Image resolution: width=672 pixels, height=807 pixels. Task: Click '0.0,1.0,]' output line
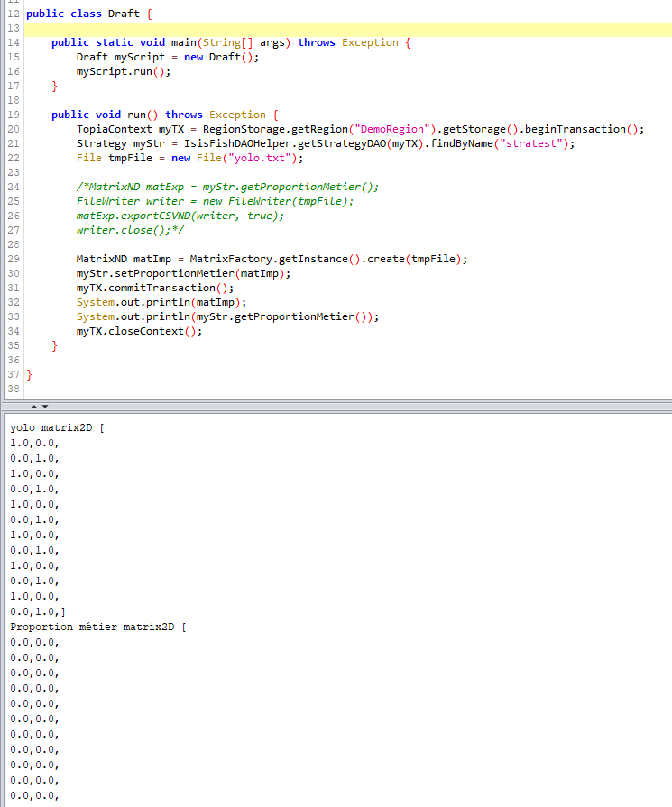point(38,611)
